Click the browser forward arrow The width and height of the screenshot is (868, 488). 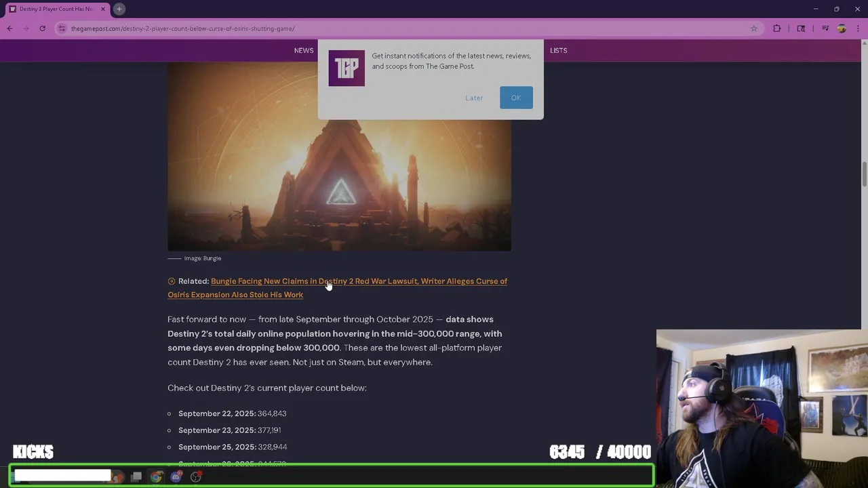26,28
